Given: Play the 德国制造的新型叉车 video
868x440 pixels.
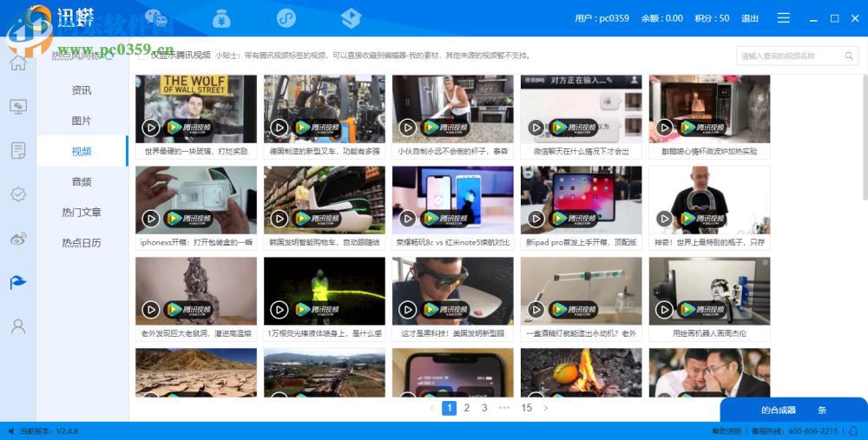Looking at the screenshot, I should (x=279, y=128).
